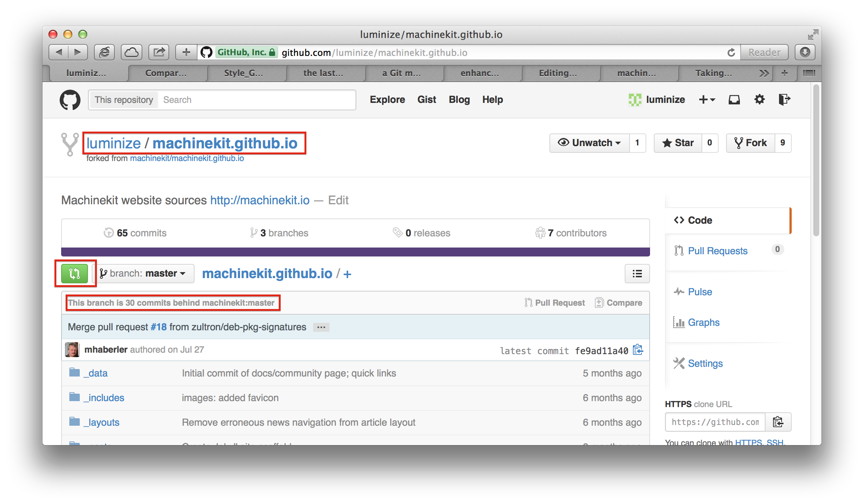The width and height of the screenshot is (864, 504).
Task: Click the Settings icon in sidebar
Action: [x=678, y=363]
